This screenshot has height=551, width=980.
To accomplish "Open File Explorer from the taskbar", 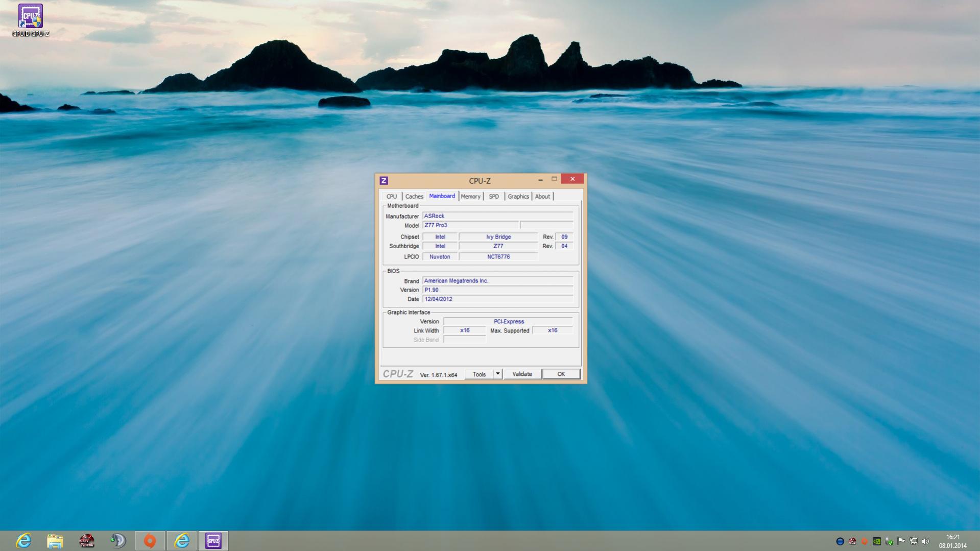I will click(55, 541).
